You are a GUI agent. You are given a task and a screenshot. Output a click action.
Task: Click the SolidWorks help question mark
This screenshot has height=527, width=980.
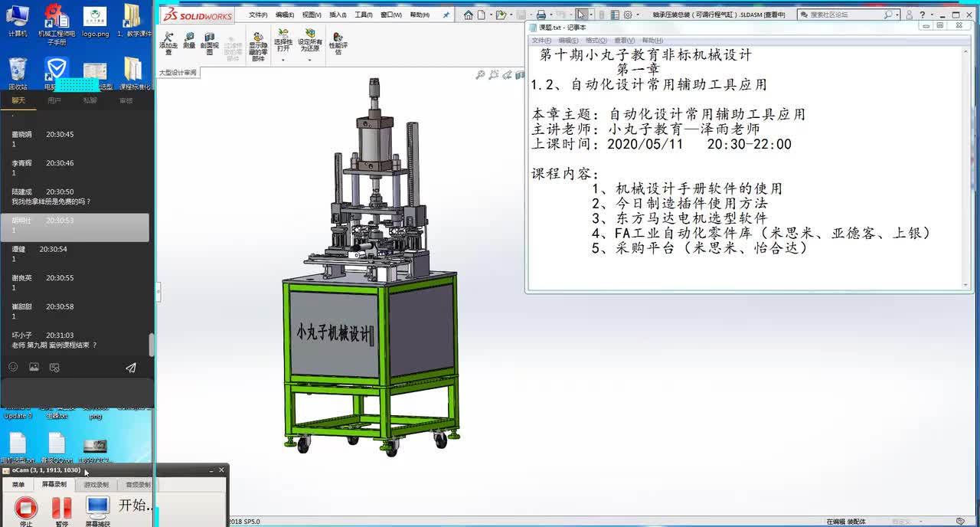click(923, 15)
